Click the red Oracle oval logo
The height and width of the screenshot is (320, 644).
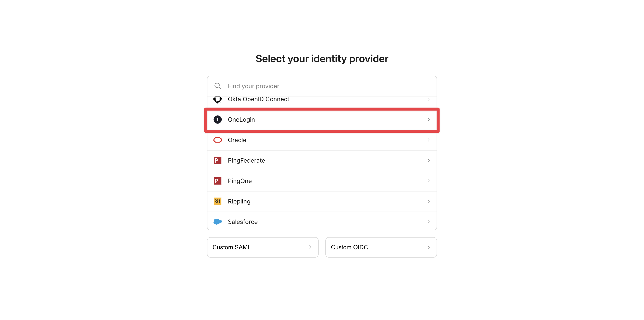click(x=217, y=140)
